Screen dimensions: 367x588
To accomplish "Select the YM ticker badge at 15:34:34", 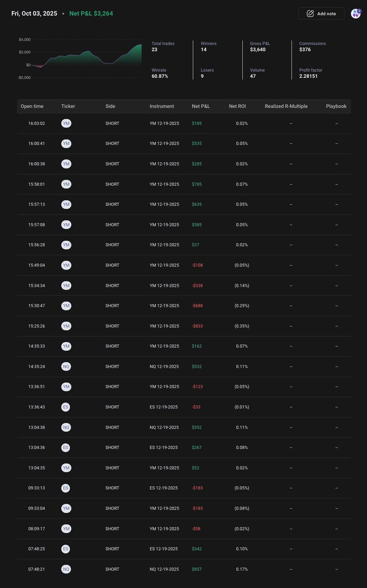I will [x=66, y=285].
